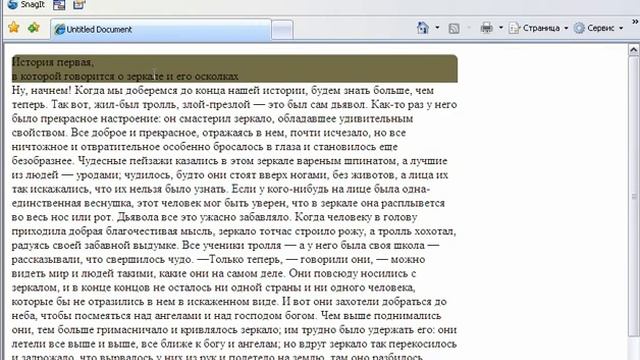640x360 pixels.
Task: Click the line starting "радуясь своей забавной"
Action: (225, 245)
